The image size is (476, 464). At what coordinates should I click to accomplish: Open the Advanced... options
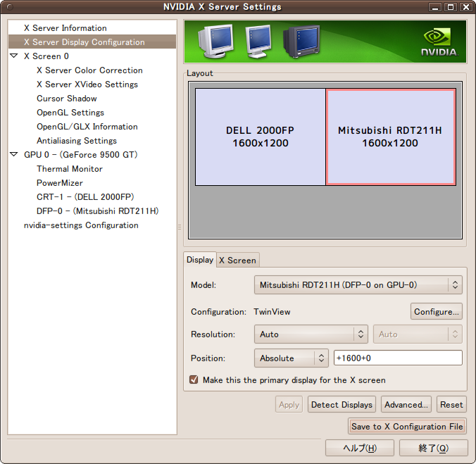click(x=406, y=405)
